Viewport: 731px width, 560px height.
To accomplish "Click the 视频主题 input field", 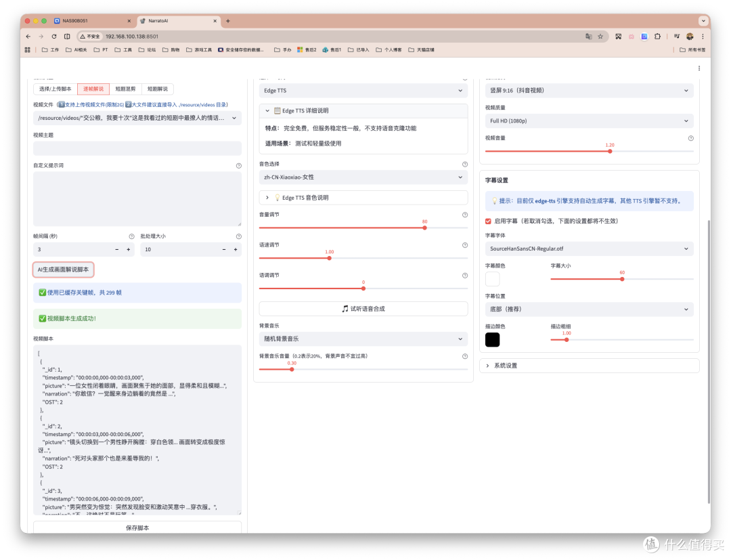I will pyautogui.click(x=137, y=148).
